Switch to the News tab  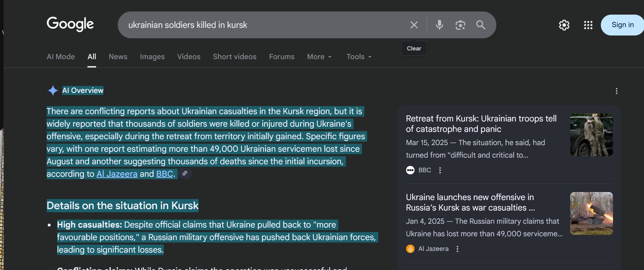(x=118, y=57)
